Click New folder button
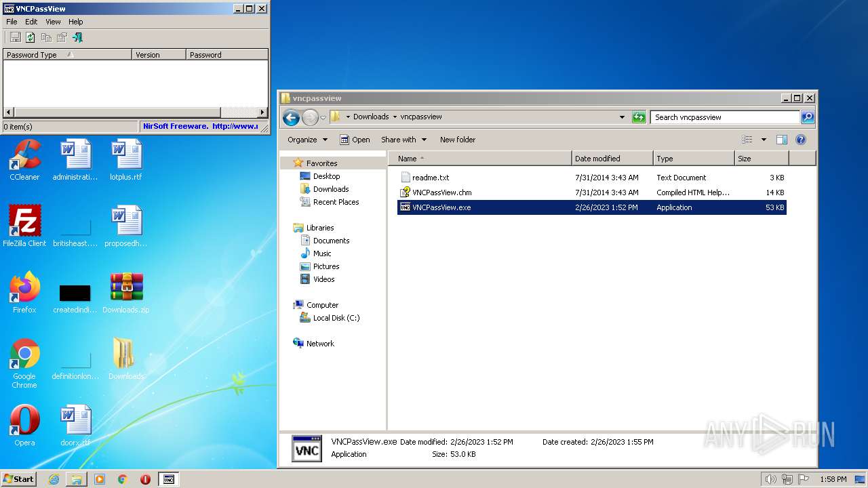868x488 pixels. [458, 140]
